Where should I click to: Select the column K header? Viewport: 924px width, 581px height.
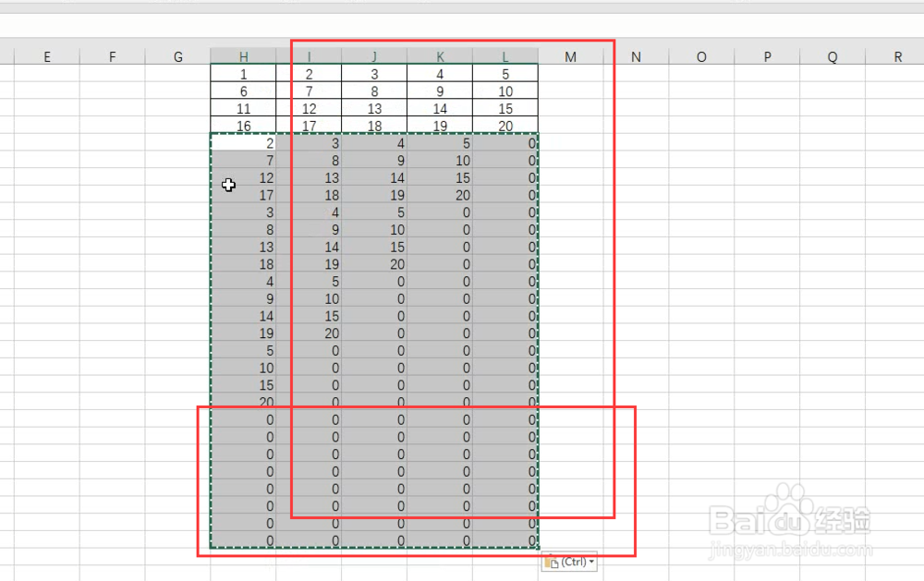[x=440, y=56]
